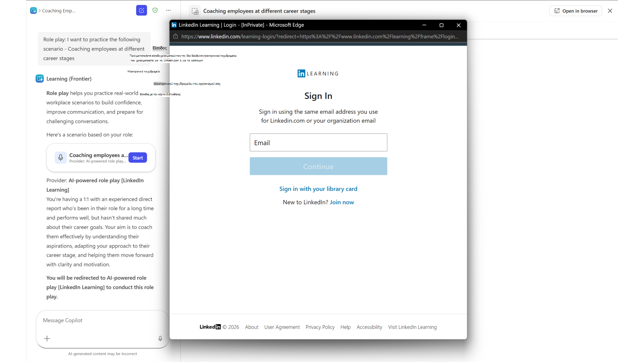644x362 pixels.
Task: Click the LinkedIn logo in the footer
Action: pyautogui.click(x=210, y=327)
